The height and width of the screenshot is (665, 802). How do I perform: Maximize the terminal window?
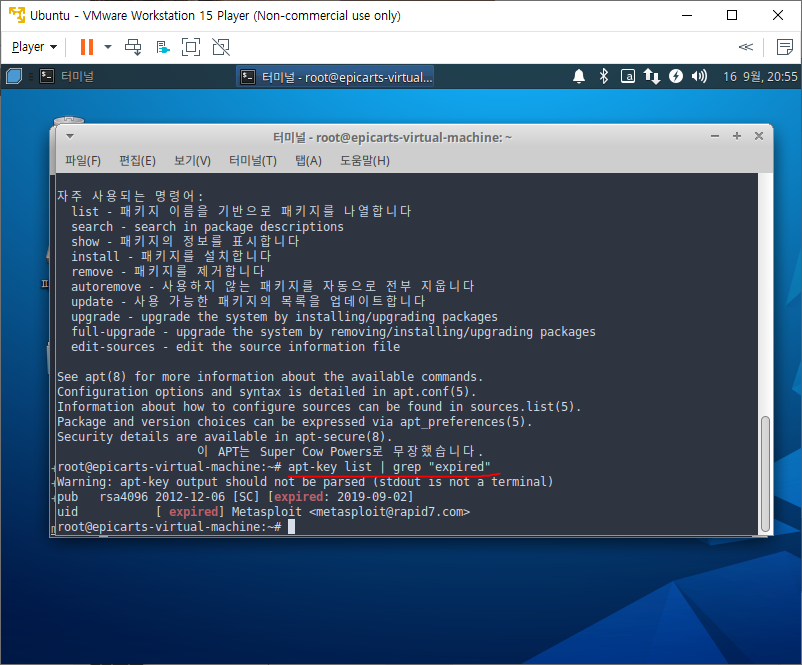coord(737,136)
